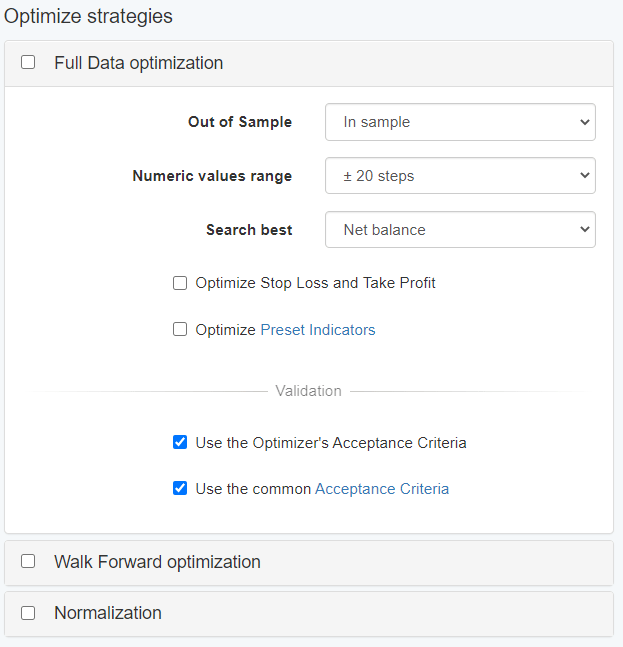623x647 pixels.
Task: Expand the Walk Forward optimization section title
Action: [157, 562]
